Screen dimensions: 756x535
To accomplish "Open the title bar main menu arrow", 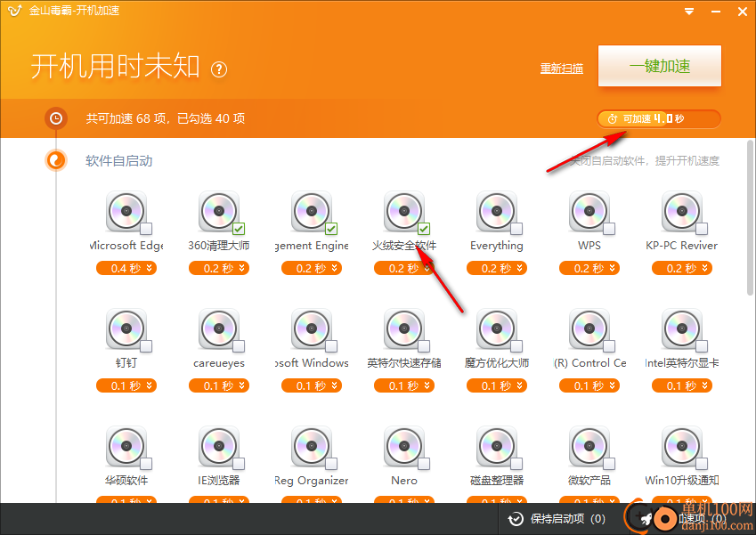I will [689, 11].
